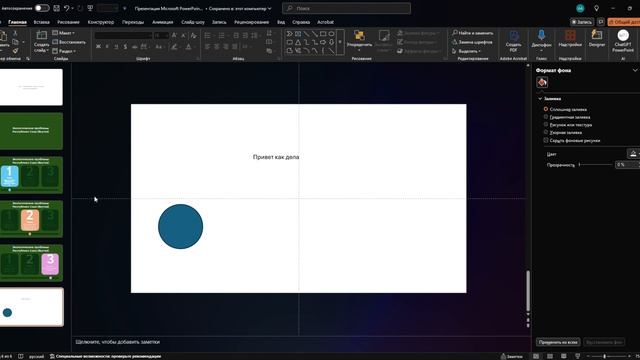Select the slide thumbnail with orange 2
This screenshot has width=640, height=360.
click(x=31, y=219)
